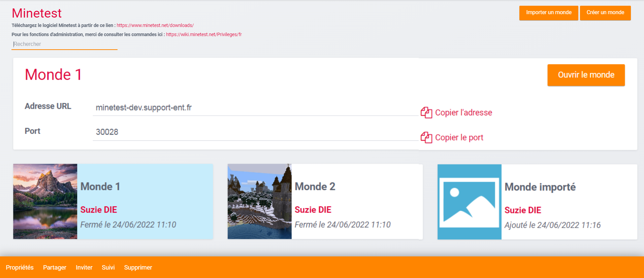Open Suivi in the bottom bar
Screen dimensions: 644x278
pos(108,268)
